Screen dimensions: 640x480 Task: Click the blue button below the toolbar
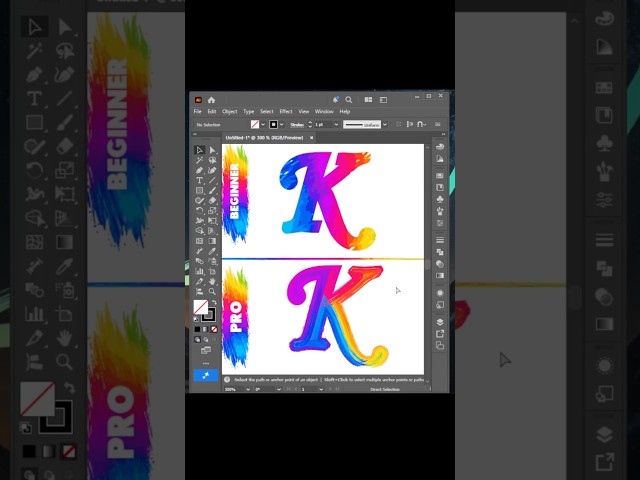(206, 375)
